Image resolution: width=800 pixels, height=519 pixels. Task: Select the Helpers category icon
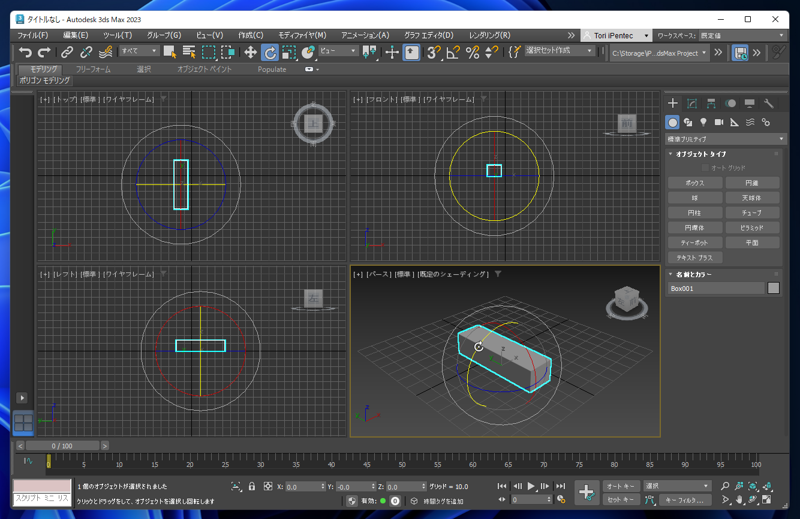[734, 122]
